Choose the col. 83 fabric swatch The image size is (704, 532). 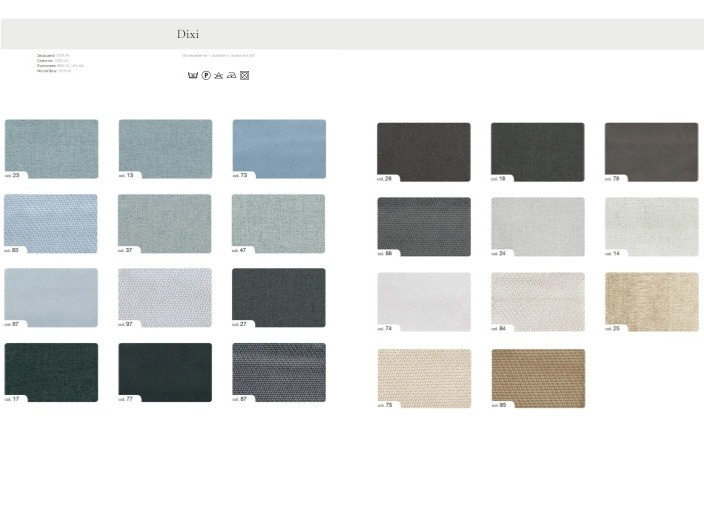(51, 223)
